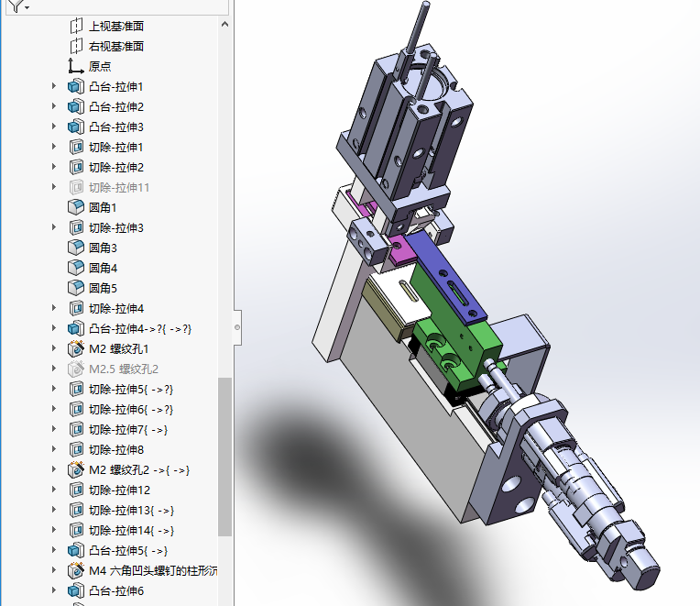Image resolution: width=700 pixels, height=606 pixels.
Task: Click the suppressed 切除-拉伸11 icon
Action: pyautogui.click(x=76, y=187)
